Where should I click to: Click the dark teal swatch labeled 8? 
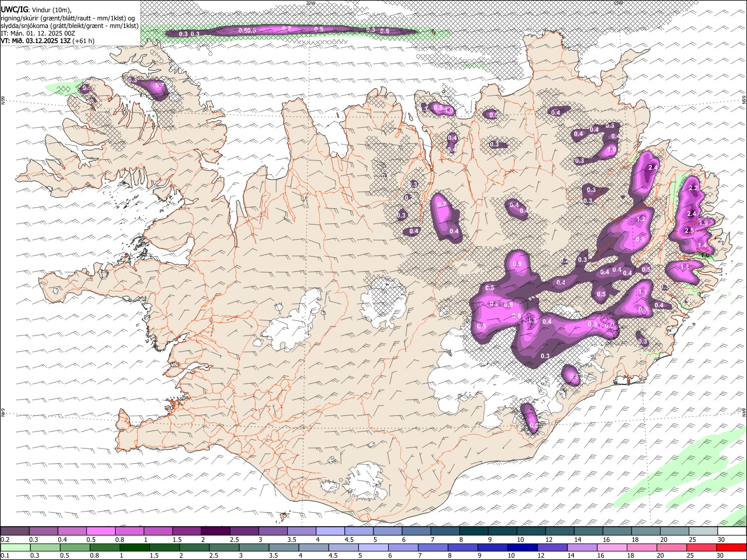coord(473,531)
